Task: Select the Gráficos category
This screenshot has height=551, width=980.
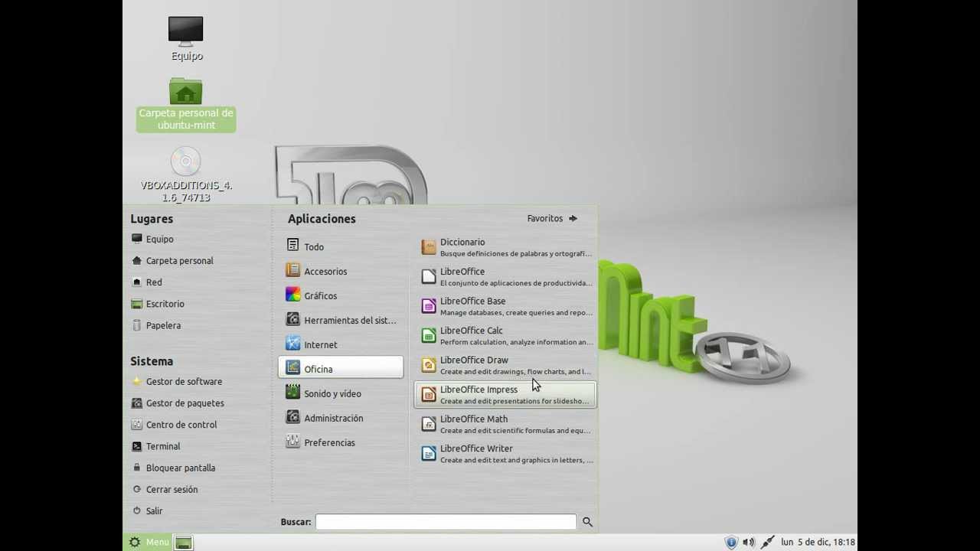Action: 341,295
